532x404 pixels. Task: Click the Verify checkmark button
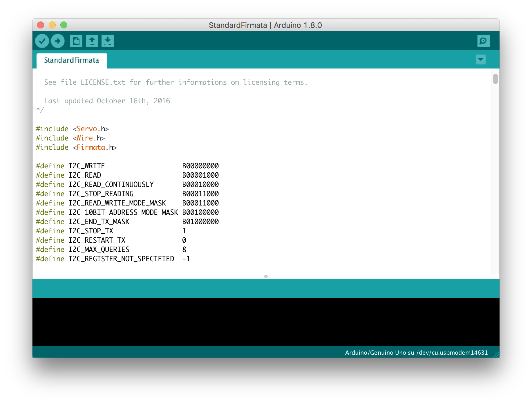(x=42, y=41)
